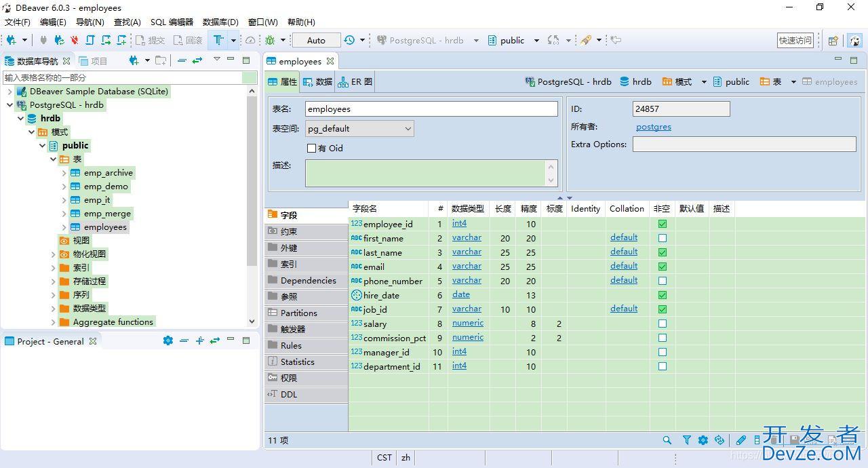The image size is (868, 468).
Task: Click the Auto commit mode button
Action: [x=316, y=40]
